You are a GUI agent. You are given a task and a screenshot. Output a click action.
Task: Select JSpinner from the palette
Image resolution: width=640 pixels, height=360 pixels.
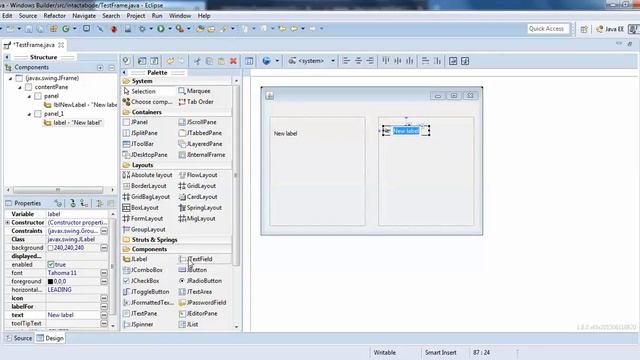138,324
